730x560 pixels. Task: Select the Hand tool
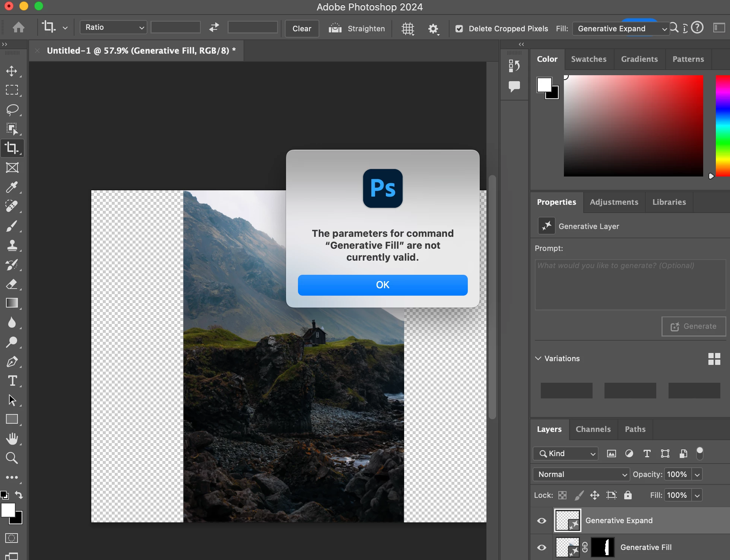pyautogui.click(x=12, y=439)
